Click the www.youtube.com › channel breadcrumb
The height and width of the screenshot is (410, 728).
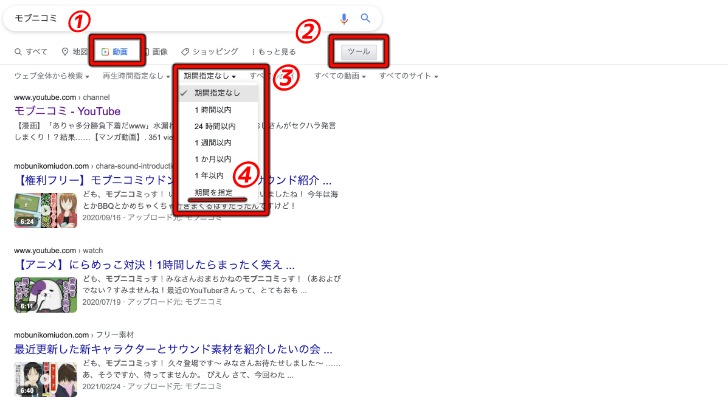[x=62, y=97]
